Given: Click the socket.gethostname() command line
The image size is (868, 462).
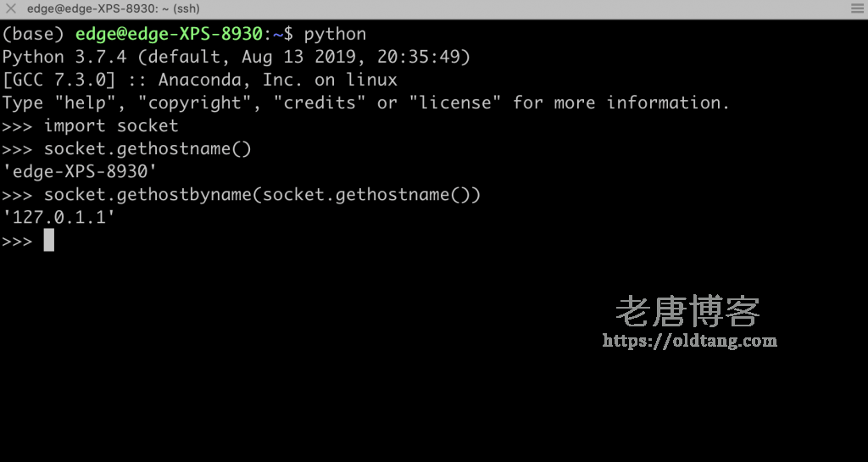Looking at the screenshot, I should pyautogui.click(x=147, y=149).
